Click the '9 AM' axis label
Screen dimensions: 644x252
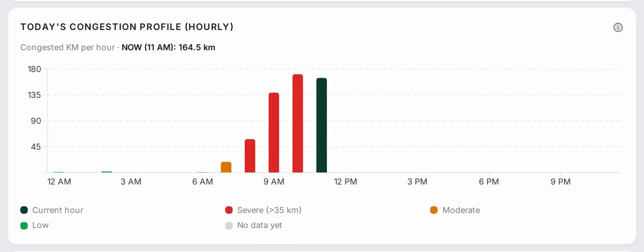(274, 182)
